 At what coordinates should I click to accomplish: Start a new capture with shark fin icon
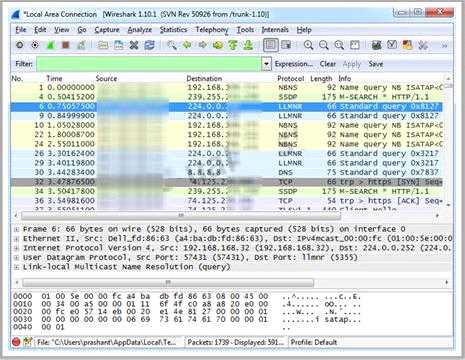50,45
